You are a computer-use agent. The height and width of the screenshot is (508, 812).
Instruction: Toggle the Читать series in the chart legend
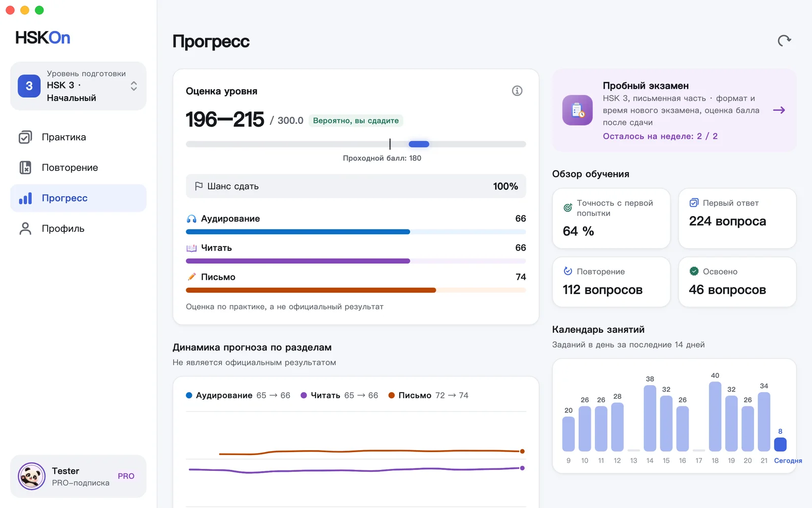pos(339,395)
